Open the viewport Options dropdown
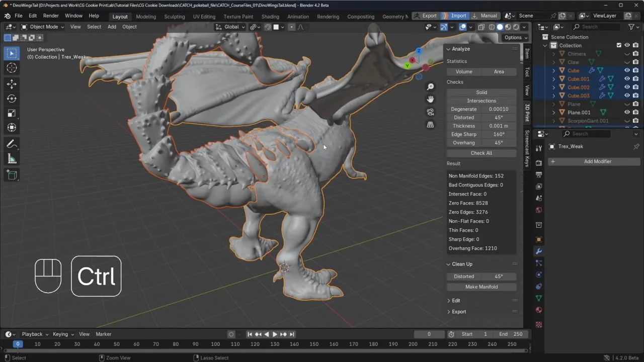 coord(516,37)
